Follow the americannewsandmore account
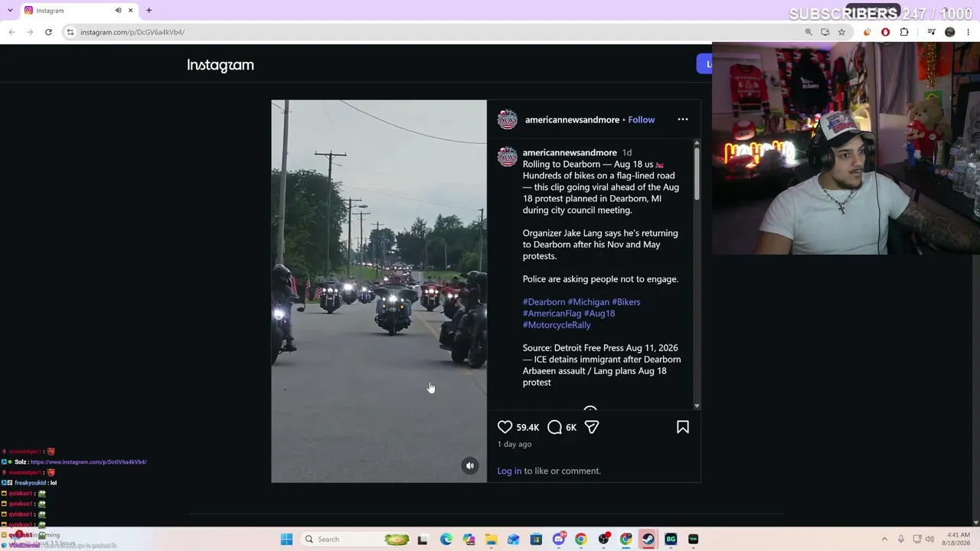980x551 pixels. (x=642, y=119)
